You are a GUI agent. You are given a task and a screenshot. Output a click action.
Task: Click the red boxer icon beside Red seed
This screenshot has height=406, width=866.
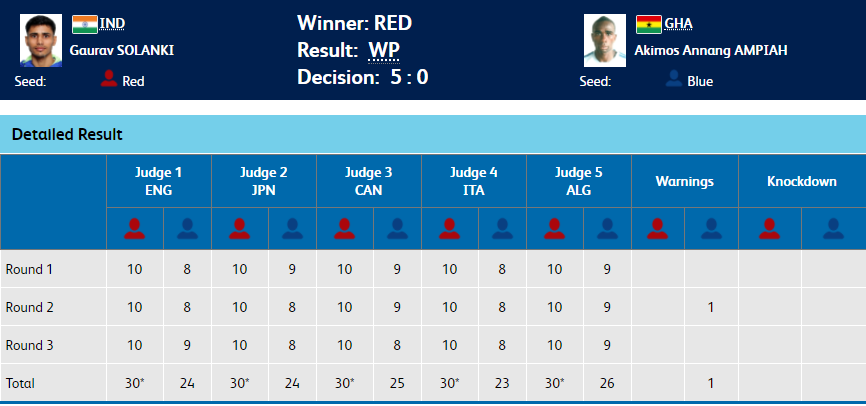click(109, 79)
